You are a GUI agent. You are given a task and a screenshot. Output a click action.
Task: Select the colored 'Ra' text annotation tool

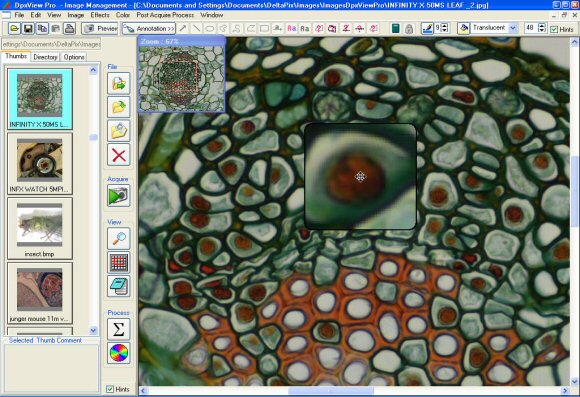[x=291, y=28]
